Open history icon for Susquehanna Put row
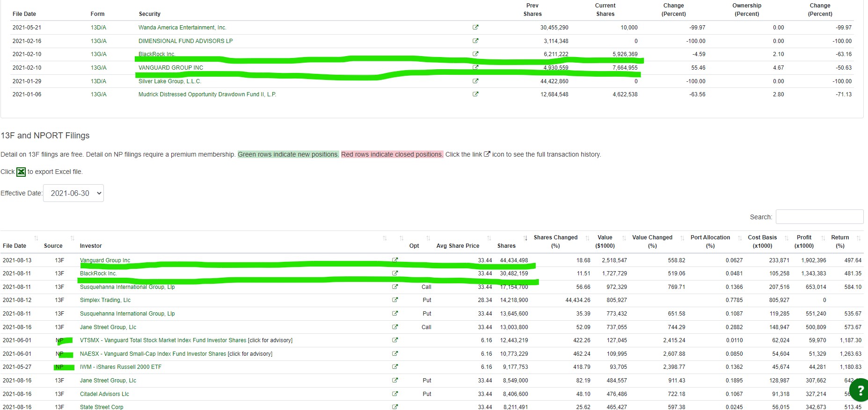This screenshot has height=410, width=868. [x=395, y=313]
